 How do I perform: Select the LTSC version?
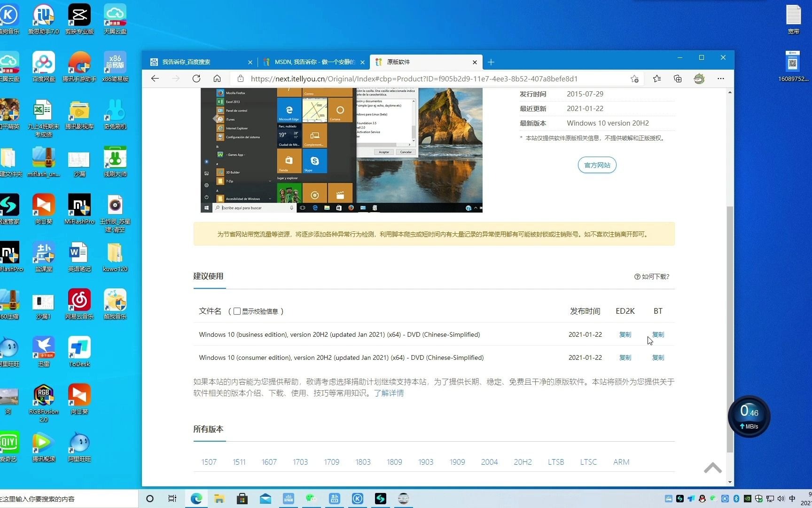(588, 462)
